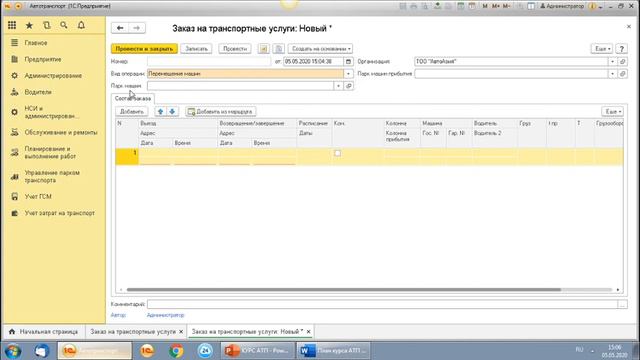Open Предприятие section
This screenshot has width=640, height=360.
[x=43, y=59]
